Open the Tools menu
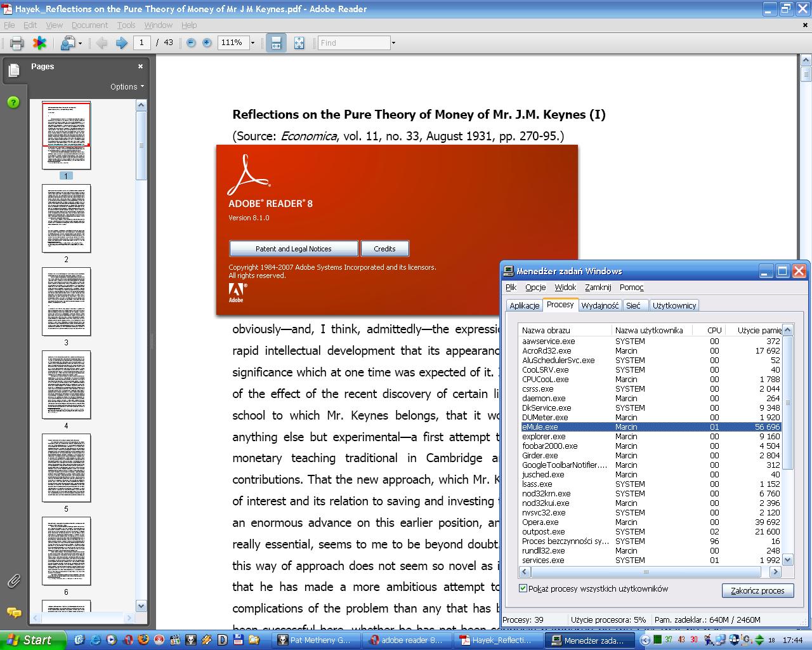The image size is (812, 650). [x=126, y=25]
